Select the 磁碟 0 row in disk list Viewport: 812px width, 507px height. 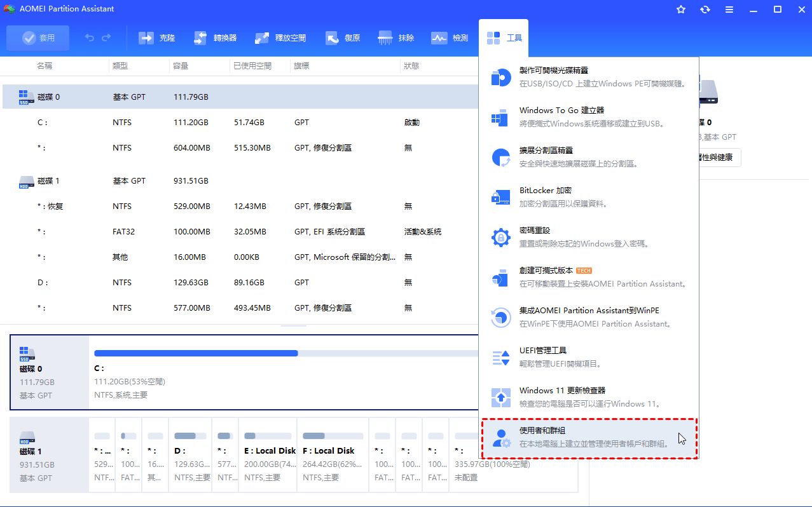tap(240, 97)
